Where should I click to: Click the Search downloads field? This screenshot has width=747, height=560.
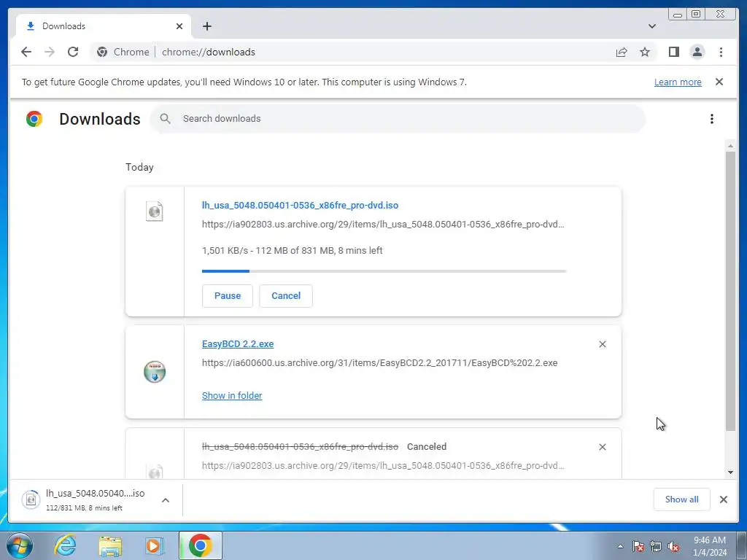(398, 119)
